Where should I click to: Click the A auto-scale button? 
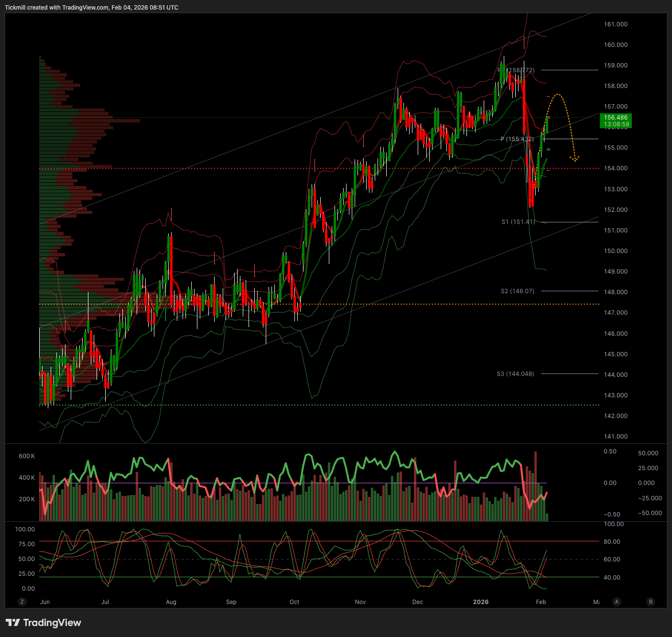coord(617,602)
